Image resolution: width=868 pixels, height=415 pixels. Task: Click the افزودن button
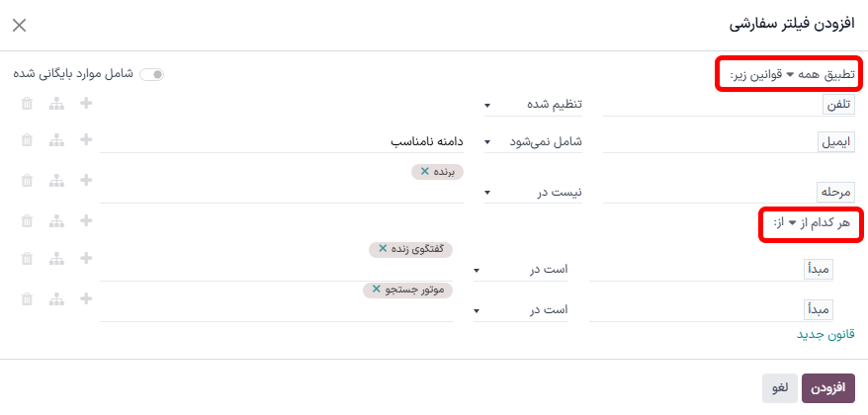point(826,388)
